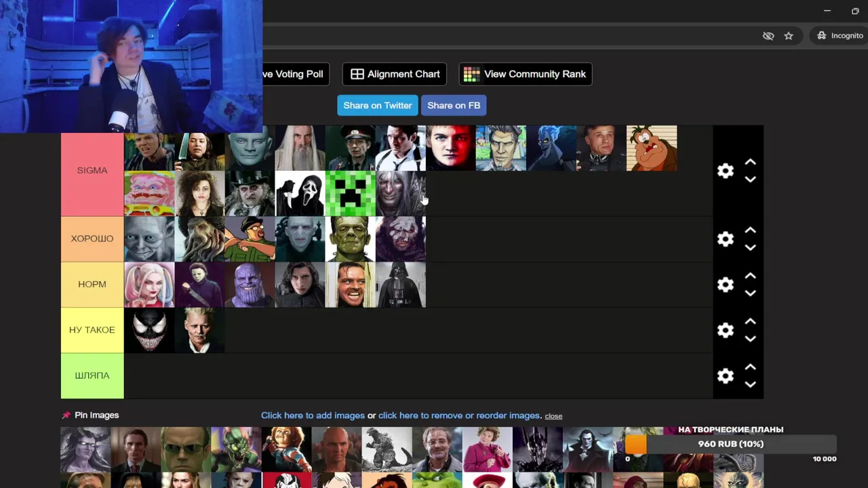
Task: Select the Voldemort image
Action: tap(300, 239)
